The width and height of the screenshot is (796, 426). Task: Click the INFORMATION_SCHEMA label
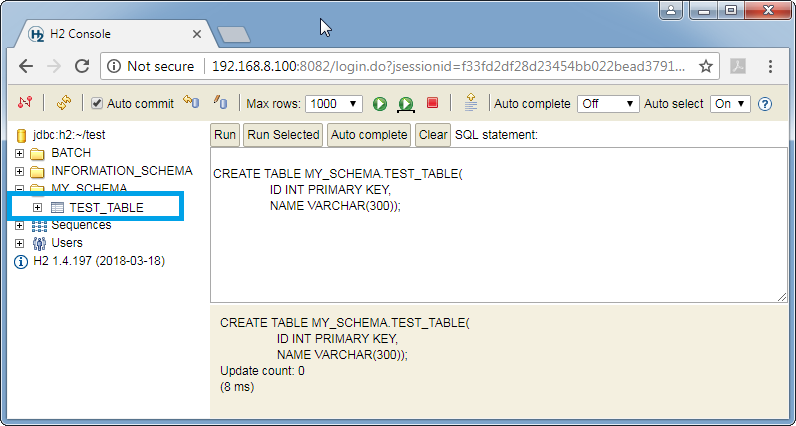pyautogui.click(x=122, y=171)
